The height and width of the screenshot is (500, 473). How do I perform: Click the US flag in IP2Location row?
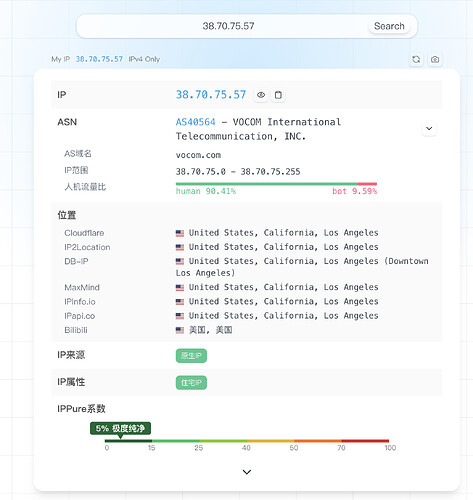[x=180, y=247]
